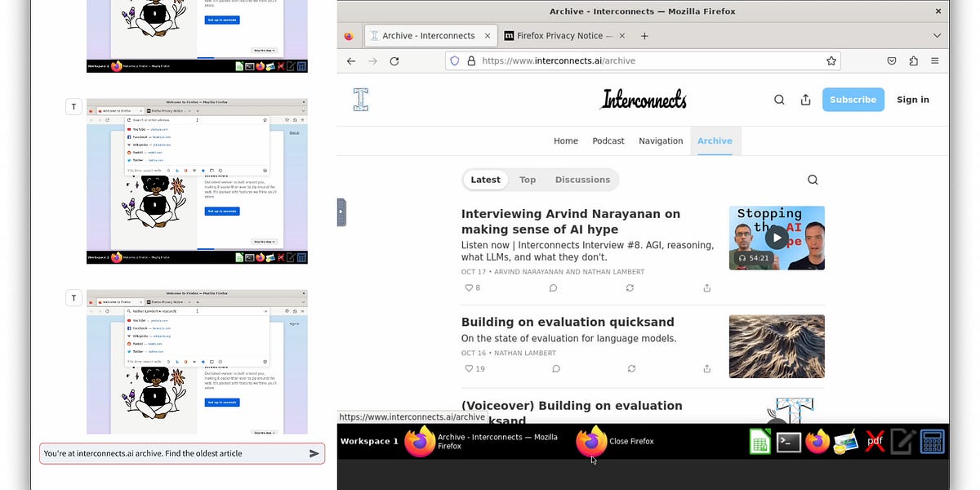This screenshot has height=490, width=980.
Task: Open comments on evaluation quicksand post
Action: [555, 369]
